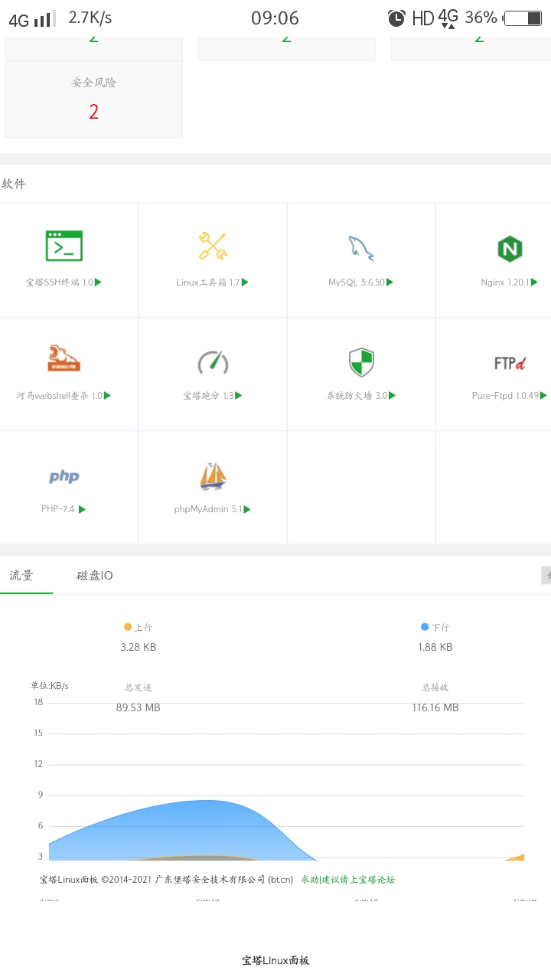Open the phpMyAdmin 5.1 label
The image size is (551, 980).
(x=208, y=509)
